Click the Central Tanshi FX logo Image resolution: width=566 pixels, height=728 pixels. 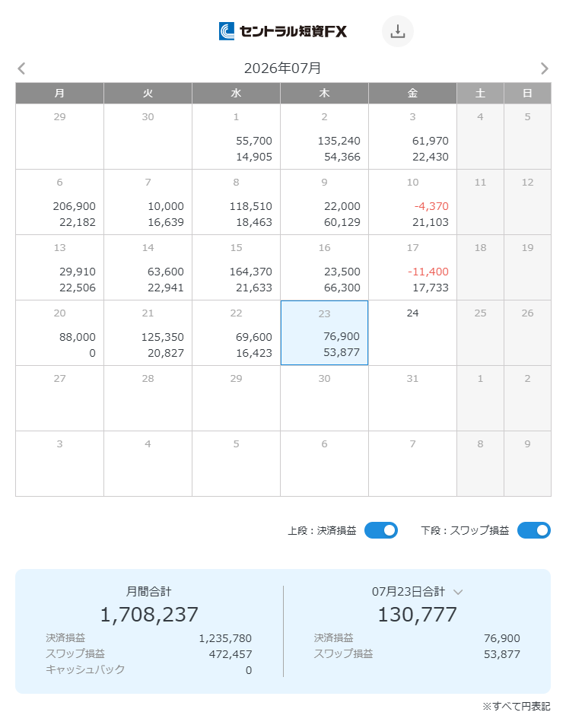(x=283, y=31)
